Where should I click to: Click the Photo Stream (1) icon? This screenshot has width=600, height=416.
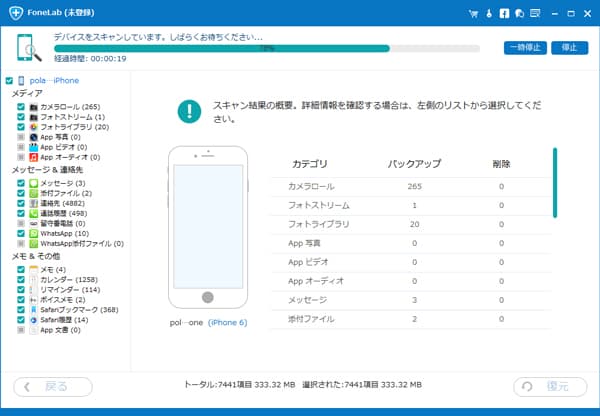point(34,117)
